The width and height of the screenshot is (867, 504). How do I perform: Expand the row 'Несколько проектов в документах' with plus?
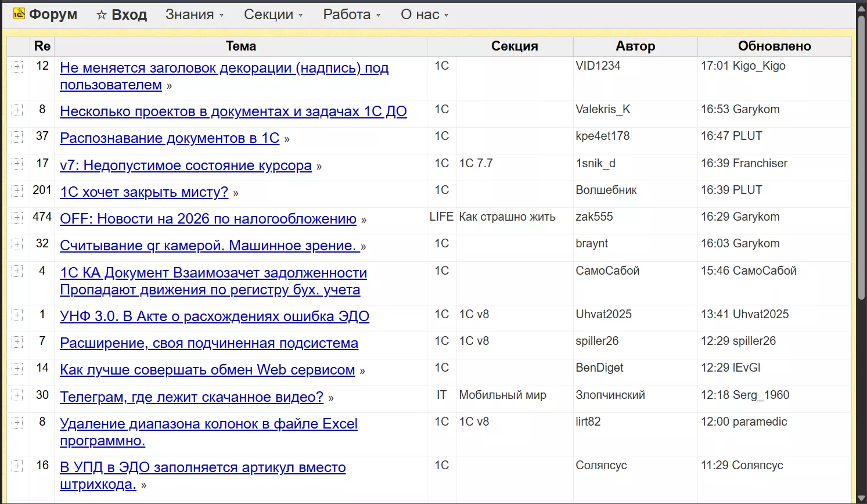17,110
